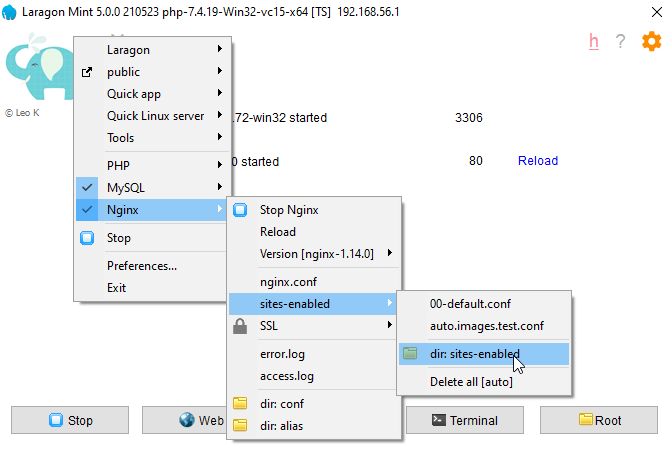This screenshot has width=670, height=449.
Task: Click the blue Reload link
Action: pyautogui.click(x=537, y=161)
